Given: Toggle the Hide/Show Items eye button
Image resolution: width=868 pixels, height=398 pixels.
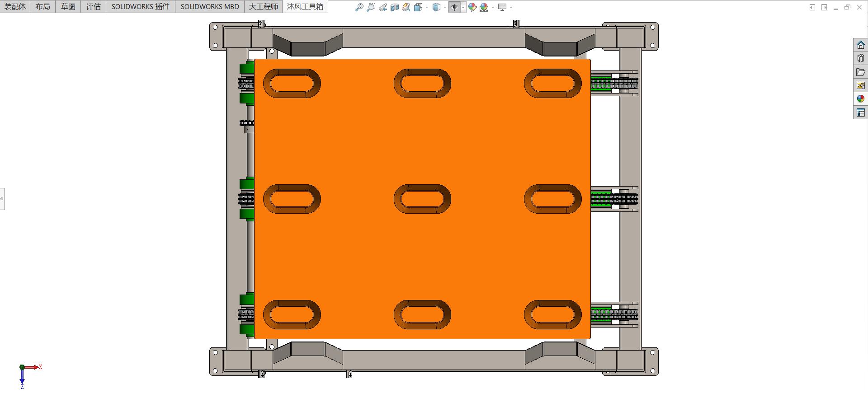Looking at the screenshot, I should [x=454, y=7].
